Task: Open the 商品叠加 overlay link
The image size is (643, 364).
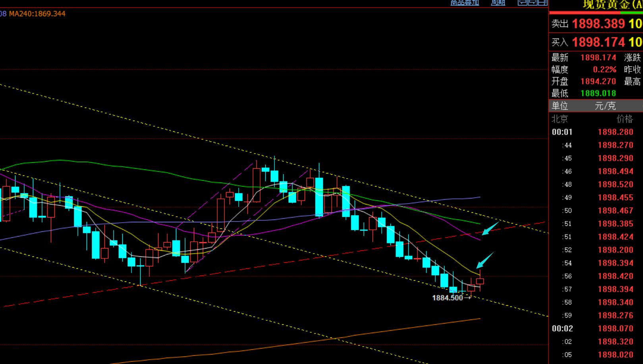Action: click(464, 3)
